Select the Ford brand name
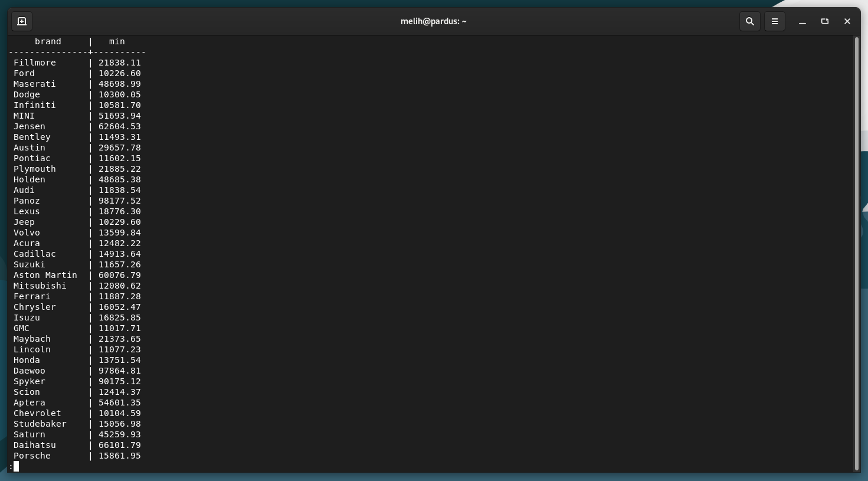The image size is (868, 481). [x=24, y=73]
